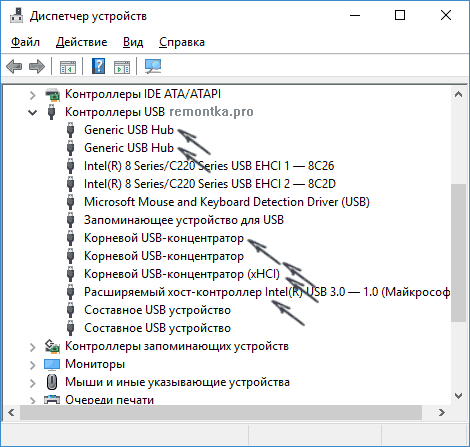Image resolution: width=470 pixels, height=447 pixels.
Task: Collapse the Контроллеры USB node
Action: 32,113
